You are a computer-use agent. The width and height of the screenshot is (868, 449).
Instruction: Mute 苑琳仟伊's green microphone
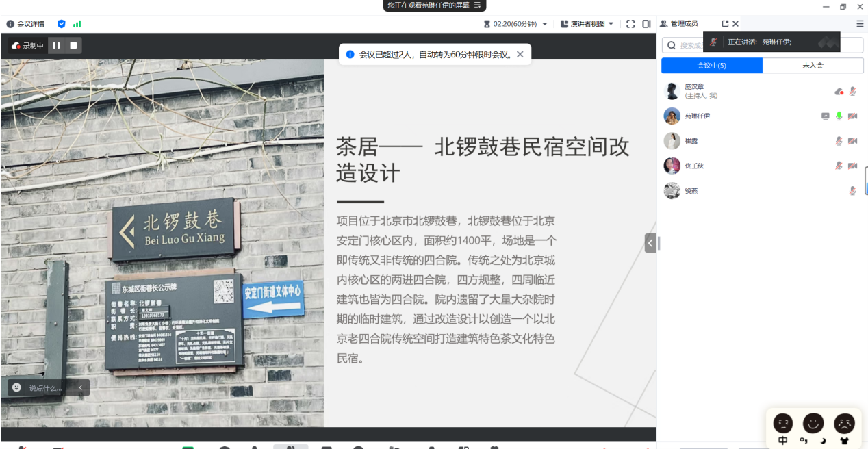(x=839, y=116)
